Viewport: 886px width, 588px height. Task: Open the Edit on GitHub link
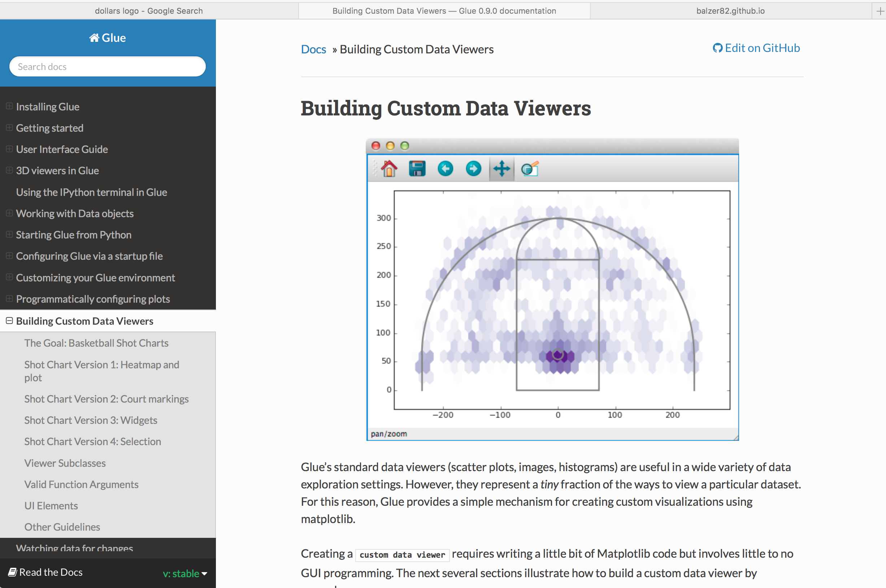pos(756,48)
